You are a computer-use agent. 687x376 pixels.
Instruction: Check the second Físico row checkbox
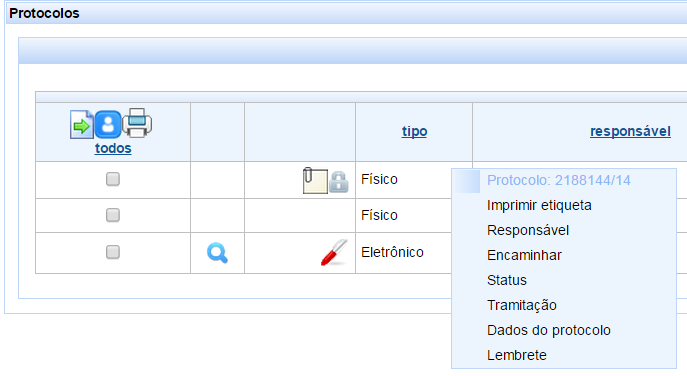[x=113, y=215]
